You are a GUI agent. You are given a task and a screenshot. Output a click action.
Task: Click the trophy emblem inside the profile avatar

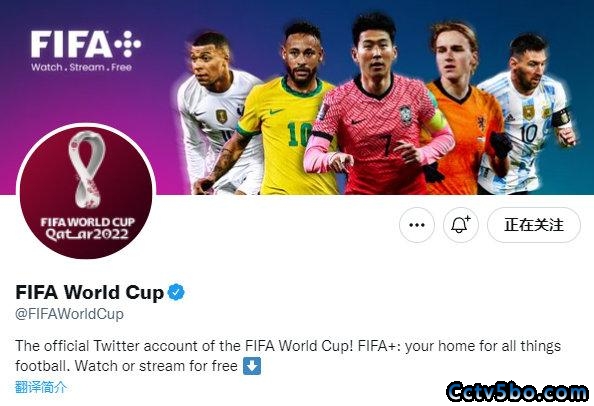[x=87, y=169]
